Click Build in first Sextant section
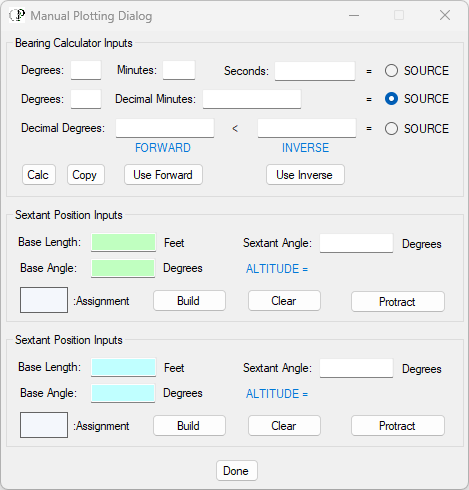The height and width of the screenshot is (490, 469). [x=189, y=301]
